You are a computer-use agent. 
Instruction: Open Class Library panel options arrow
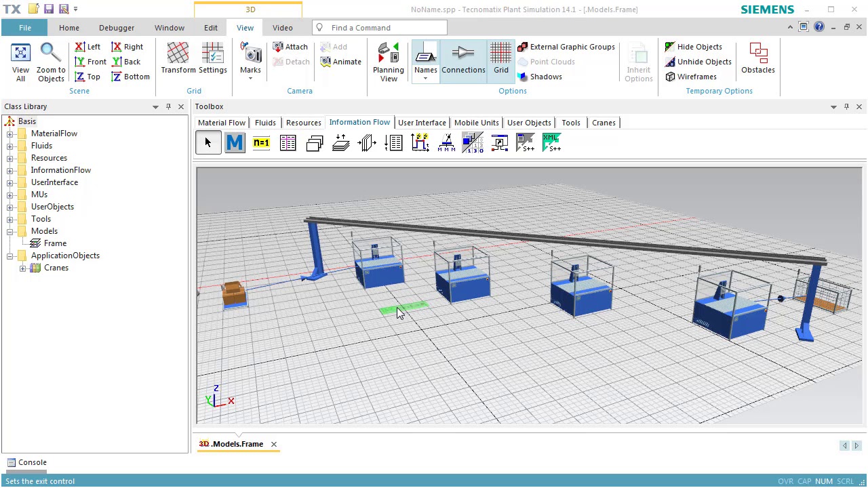tap(155, 106)
